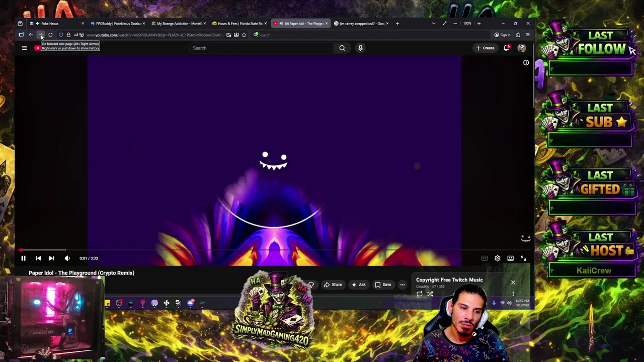The width and height of the screenshot is (644, 362).
Task: Open the Firefox View icon in tab bar
Action: tap(20, 24)
